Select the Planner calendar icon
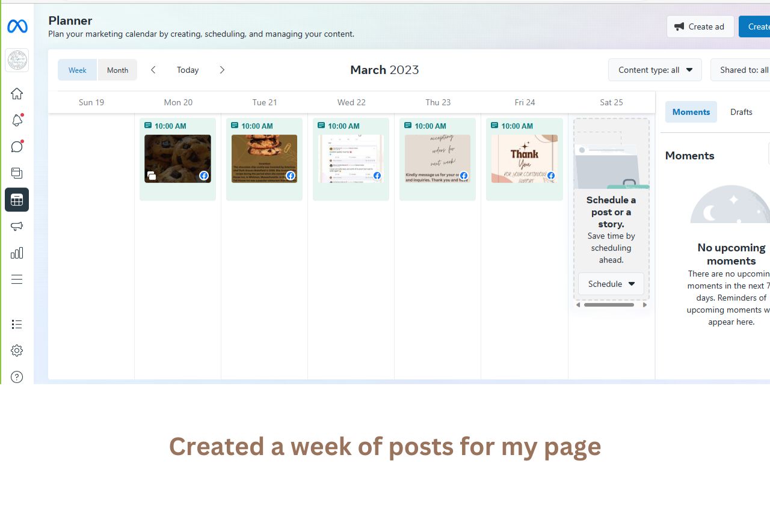Screen dimensions: 770x532 tap(17, 200)
